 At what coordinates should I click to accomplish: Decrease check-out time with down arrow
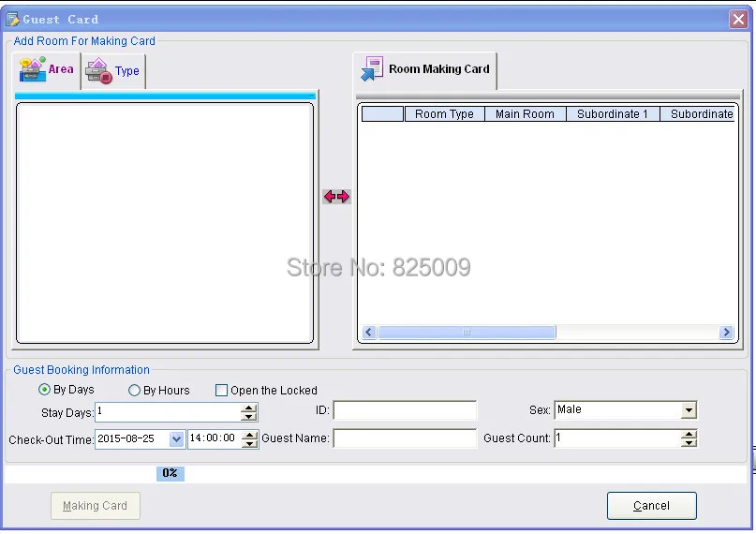[x=249, y=443]
